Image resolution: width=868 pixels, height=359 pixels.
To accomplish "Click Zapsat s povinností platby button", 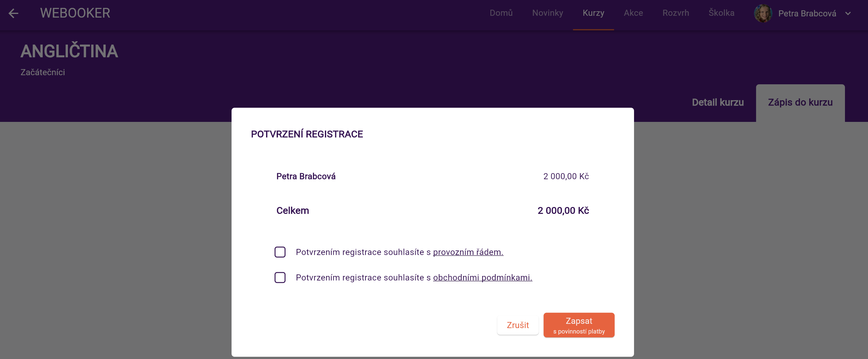I will click(579, 325).
